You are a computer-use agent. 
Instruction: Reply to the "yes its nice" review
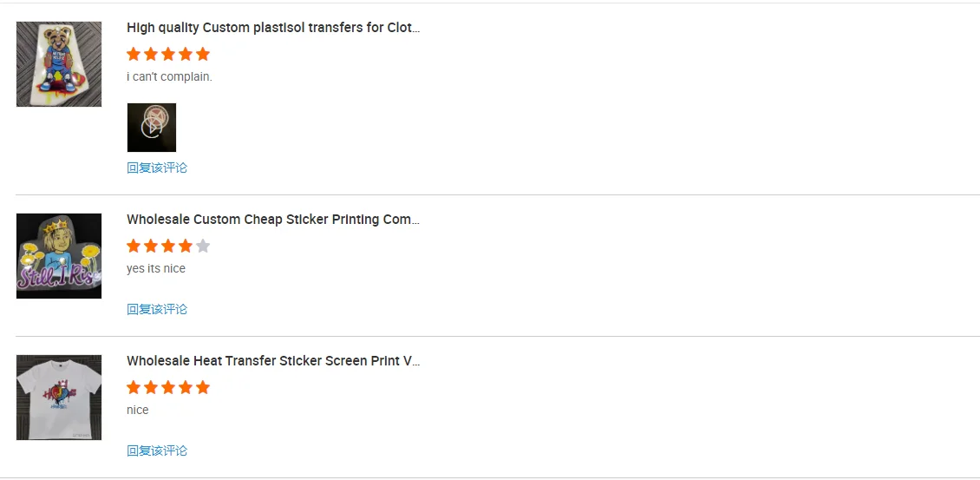157,309
